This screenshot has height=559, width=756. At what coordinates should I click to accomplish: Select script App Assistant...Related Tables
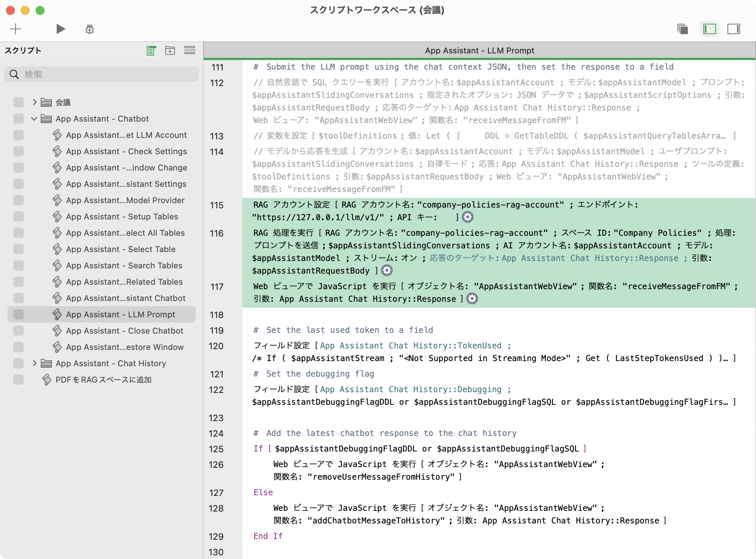click(x=125, y=282)
